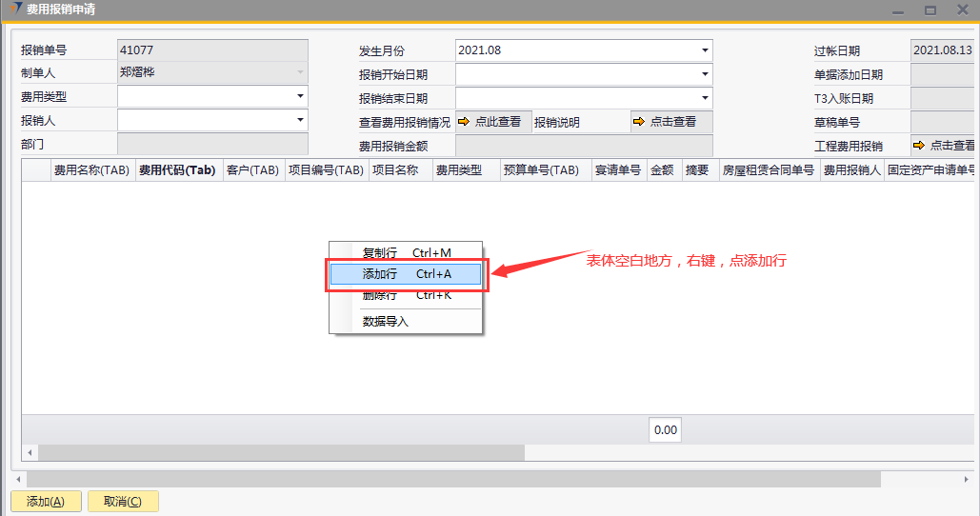Click the arrow icon beside 报销说明 点击查看
This screenshot has width=980, height=516.
[x=640, y=122]
